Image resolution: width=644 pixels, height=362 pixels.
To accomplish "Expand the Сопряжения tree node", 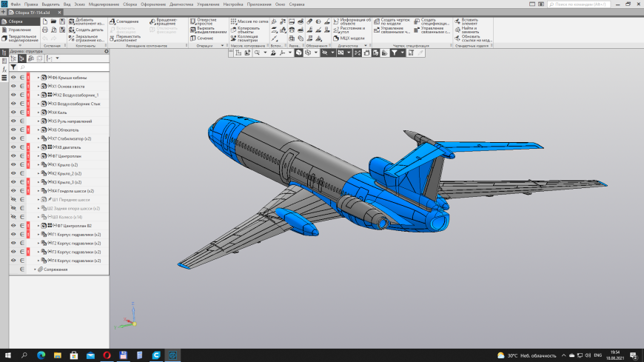I will [x=34, y=269].
